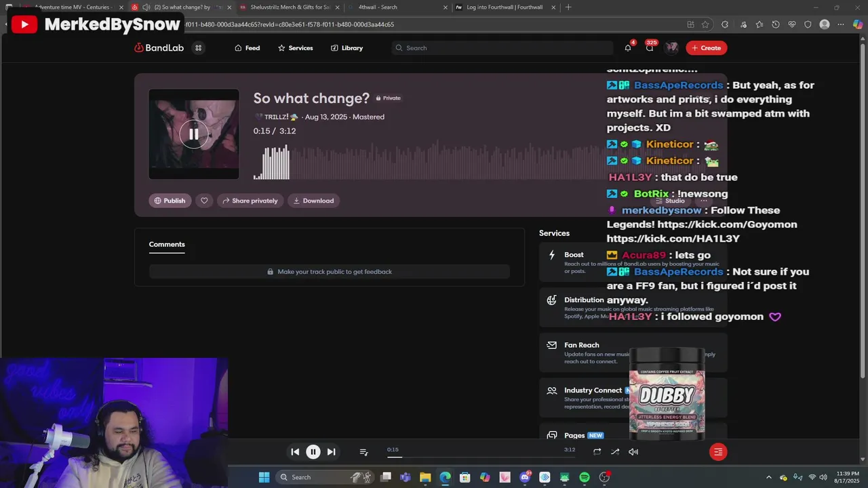Close the Log into Fourthwall tab
868x488 pixels.
coord(554,7)
